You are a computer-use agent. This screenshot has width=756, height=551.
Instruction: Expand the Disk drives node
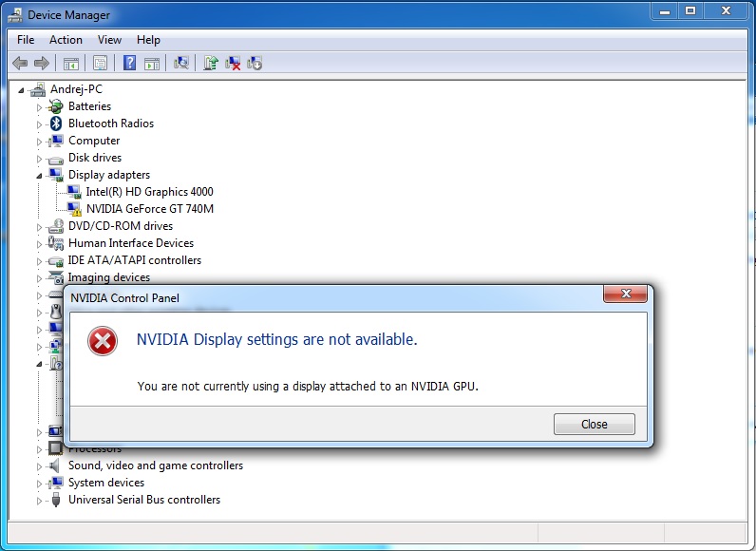tap(39, 159)
